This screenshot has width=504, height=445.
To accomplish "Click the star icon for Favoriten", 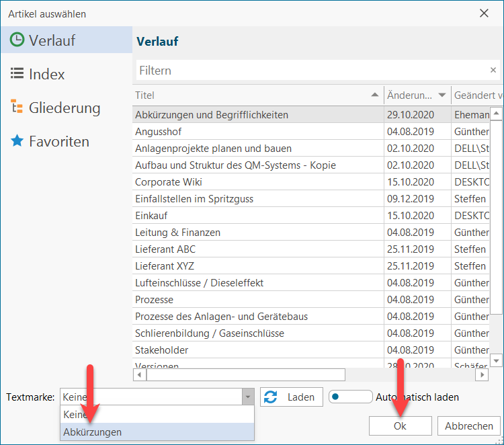I will coord(17,141).
